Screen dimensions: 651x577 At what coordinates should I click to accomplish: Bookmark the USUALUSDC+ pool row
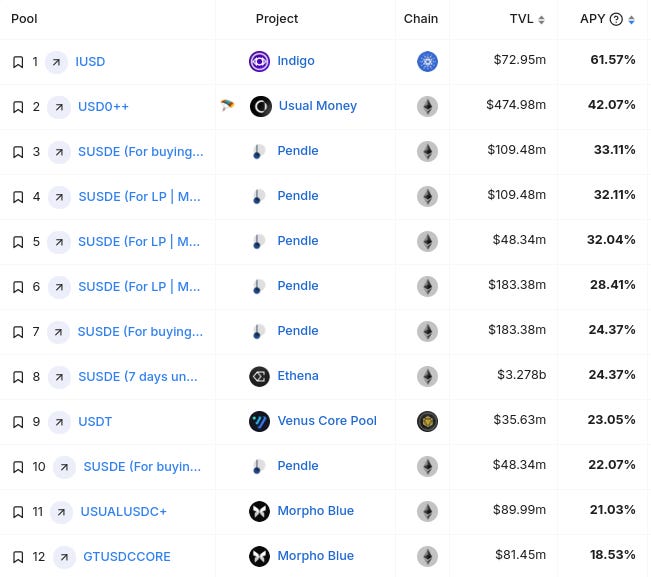(18, 512)
